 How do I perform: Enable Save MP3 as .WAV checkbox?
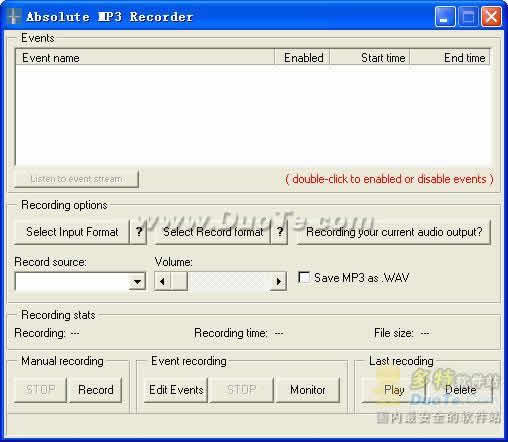tap(304, 277)
